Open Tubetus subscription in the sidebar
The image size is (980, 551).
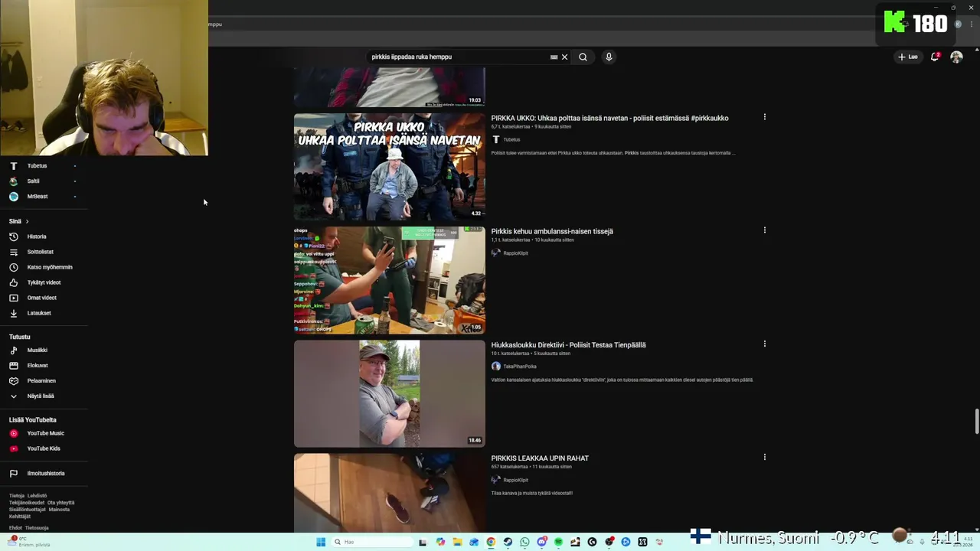point(44,165)
